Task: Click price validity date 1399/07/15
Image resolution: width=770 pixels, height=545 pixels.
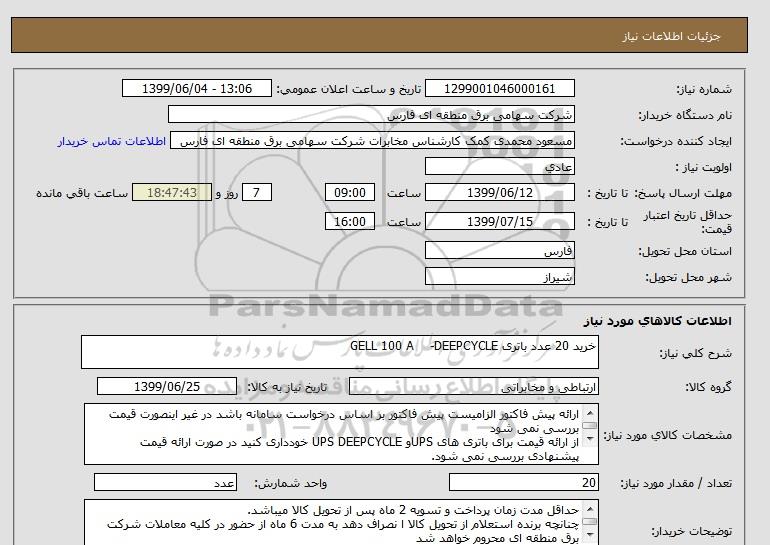Action: (x=499, y=221)
